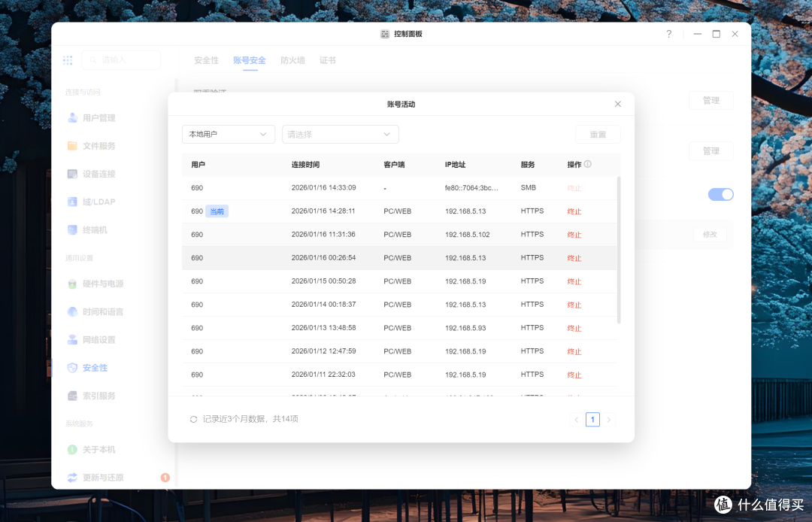Terminate the 2026/01/11 22:32:03 session

574,375
